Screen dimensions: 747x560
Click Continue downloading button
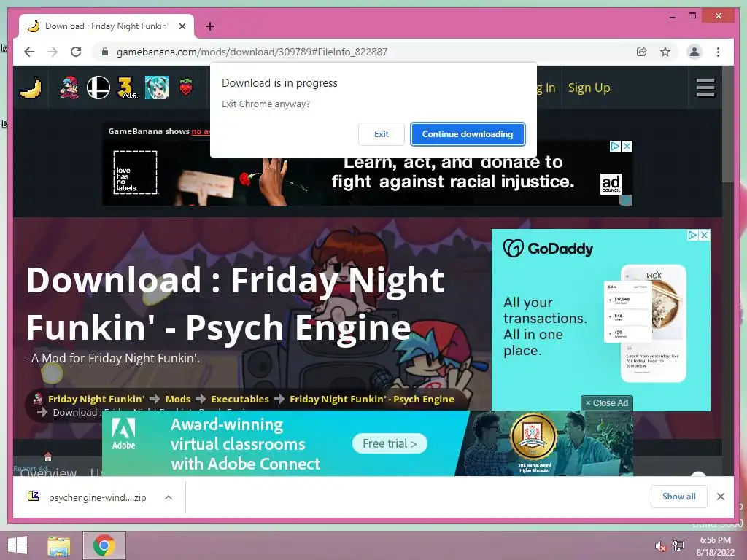tap(468, 134)
